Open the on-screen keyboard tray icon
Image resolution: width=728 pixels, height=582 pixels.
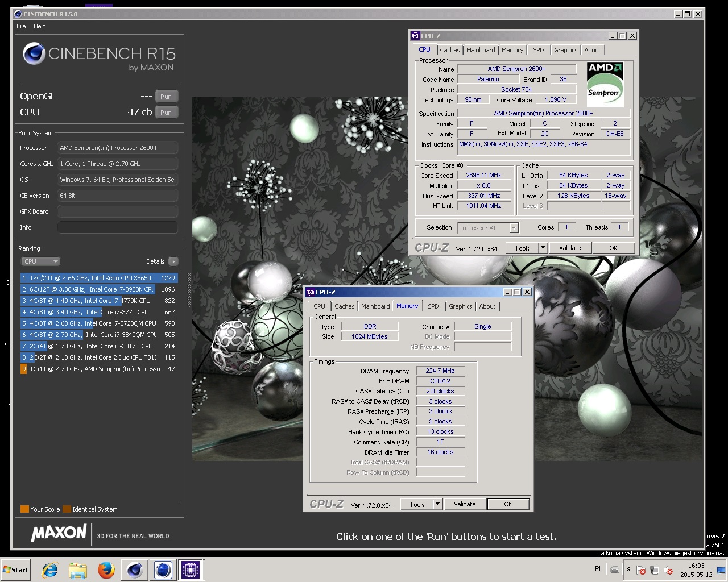(615, 569)
